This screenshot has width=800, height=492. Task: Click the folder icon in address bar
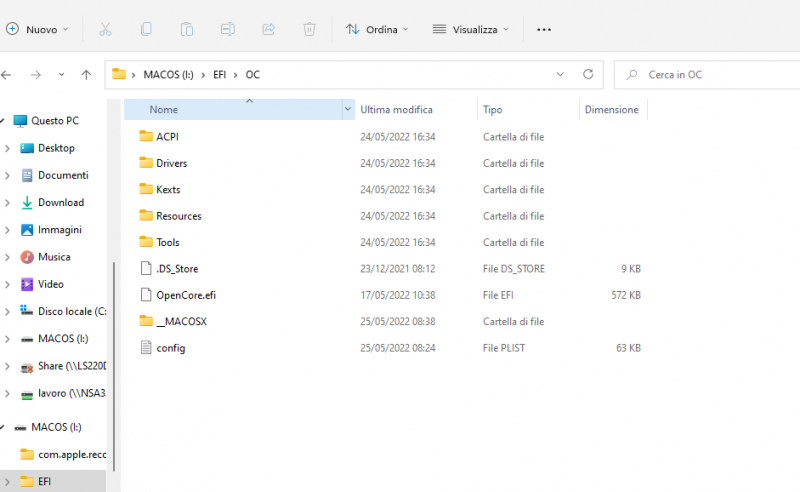tap(119, 74)
